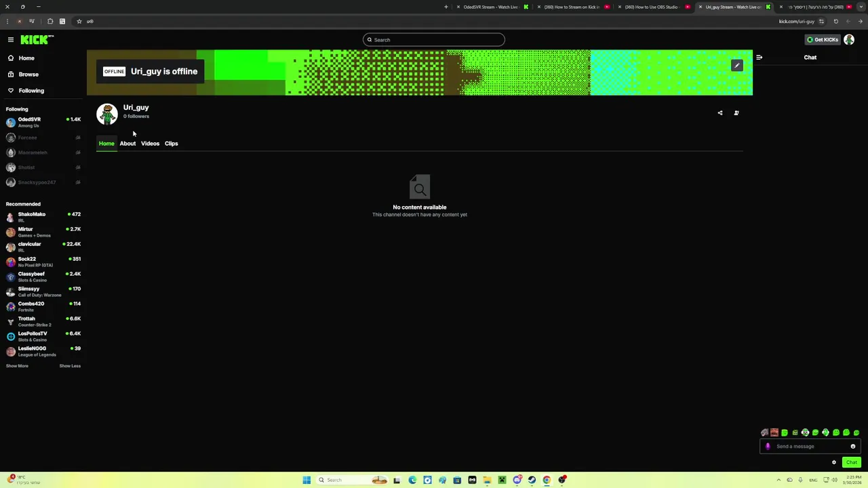
Task: Open the Sock22 recommended channel
Action: (x=43, y=262)
